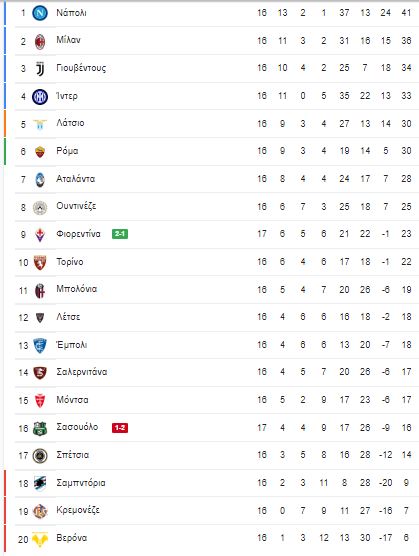This screenshot has width=419, height=556.
Task: Click the Σαλερνιτάνα team name
Action: (82, 372)
